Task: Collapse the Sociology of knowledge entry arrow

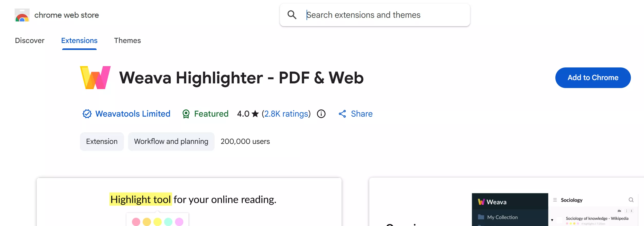Action: (552, 220)
